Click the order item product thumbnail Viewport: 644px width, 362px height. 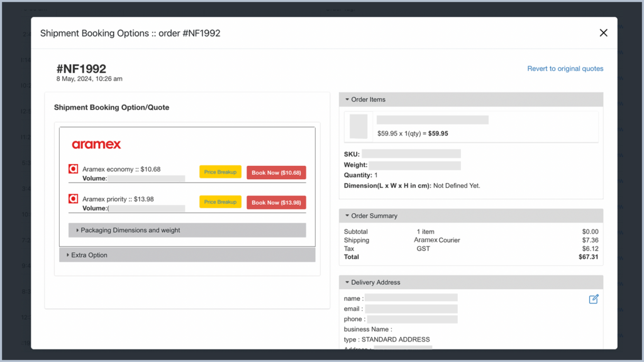pyautogui.click(x=358, y=126)
